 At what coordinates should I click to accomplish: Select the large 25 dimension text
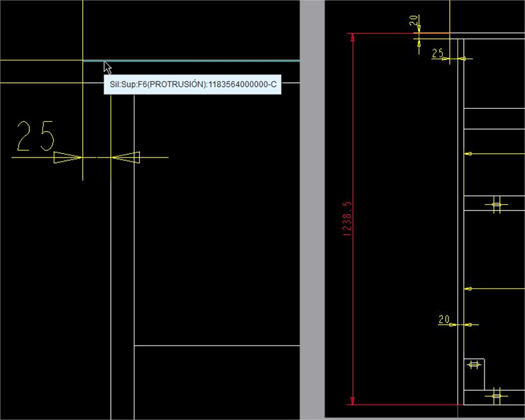pos(36,136)
